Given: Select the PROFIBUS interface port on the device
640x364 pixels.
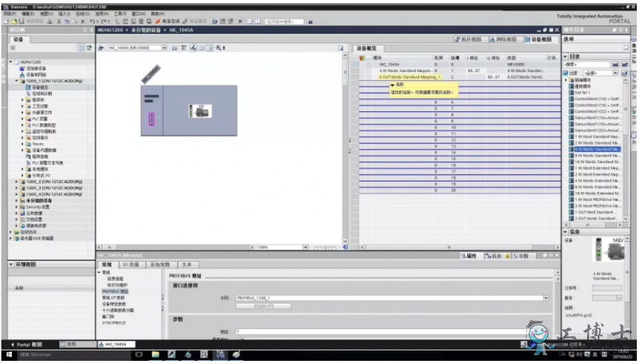Looking at the screenshot, I should (x=151, y=119).
